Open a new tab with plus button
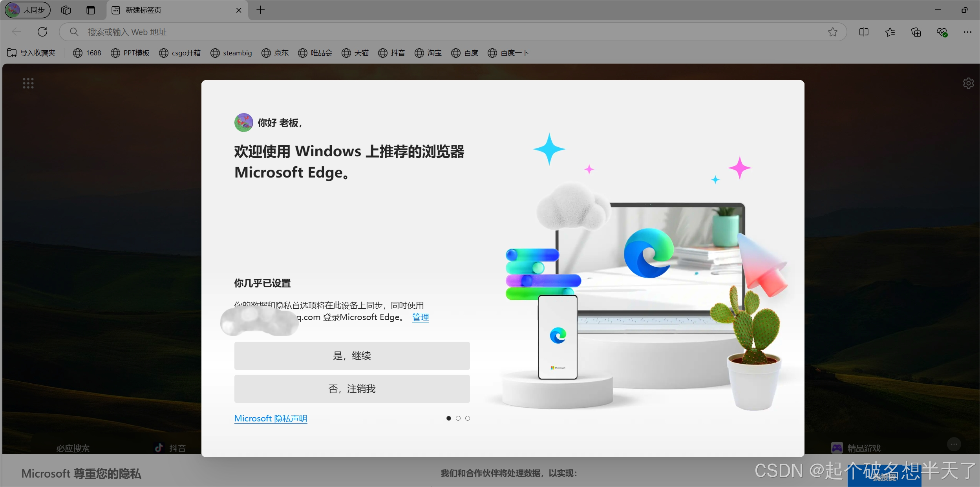The width and height of the screenshot is (980, 487). (261, 10)
